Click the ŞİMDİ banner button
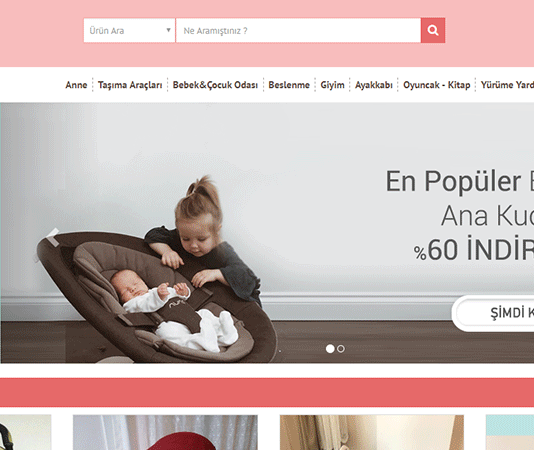 coord(493,313)
